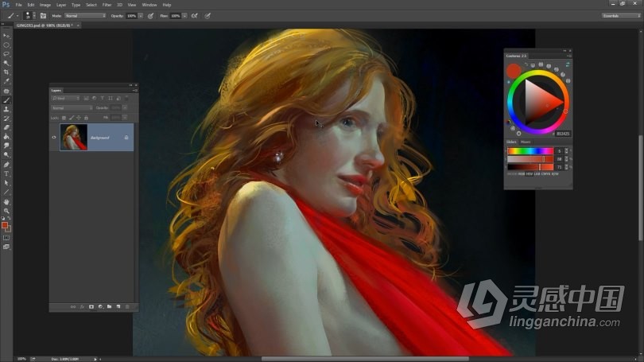This screenshot has height=362, width=644.
Task: Toggle pressure for size button
Action: 208,16
